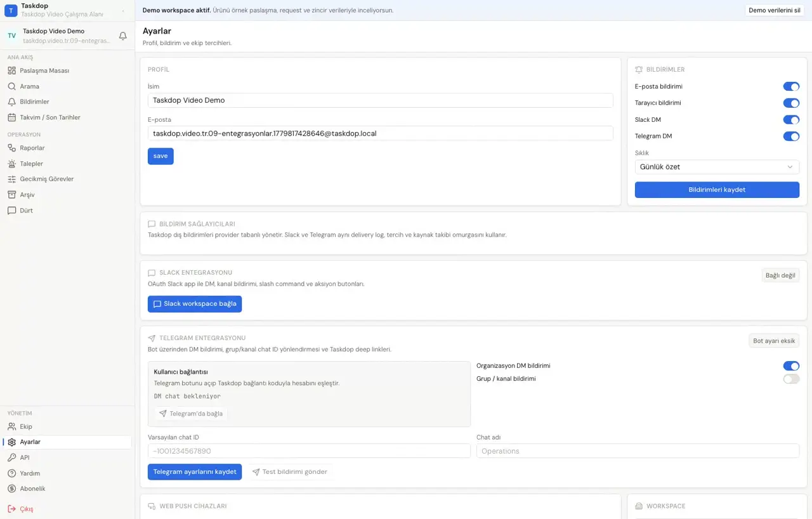Click the Bağlı değil status badge
The height and width of the screenshot is (519, 812).
(780, 275)
